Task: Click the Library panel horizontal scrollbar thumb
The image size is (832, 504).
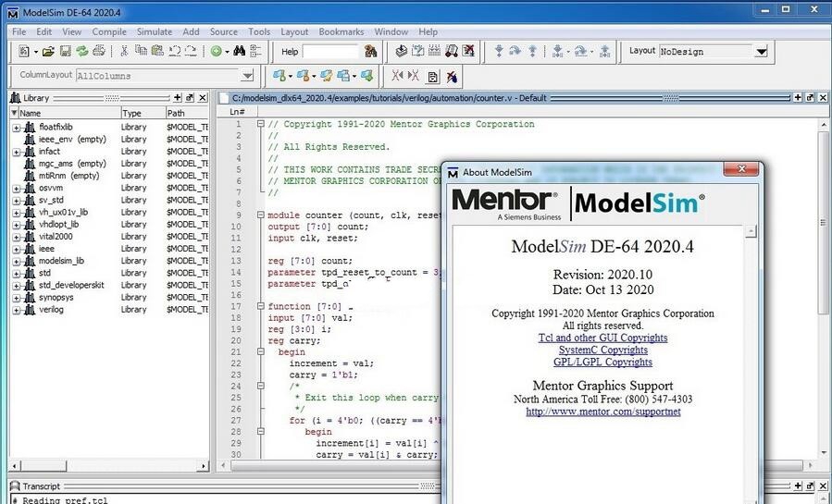Action: (x=43, y=466)
